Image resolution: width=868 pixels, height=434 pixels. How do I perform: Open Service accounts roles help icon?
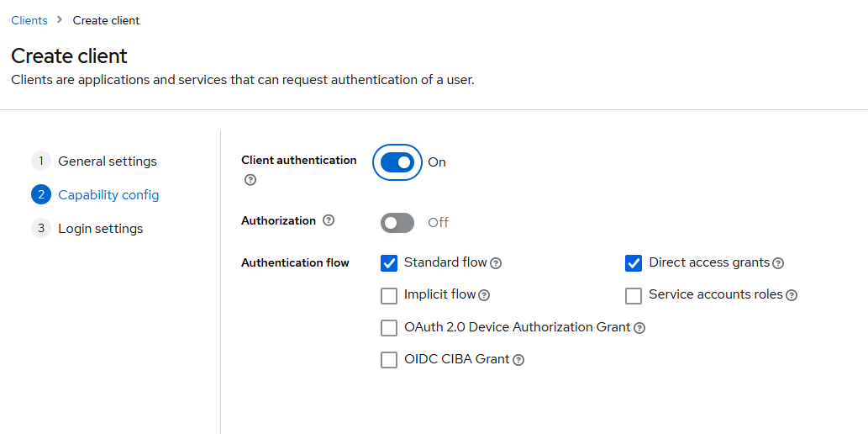tap(791, 295)
